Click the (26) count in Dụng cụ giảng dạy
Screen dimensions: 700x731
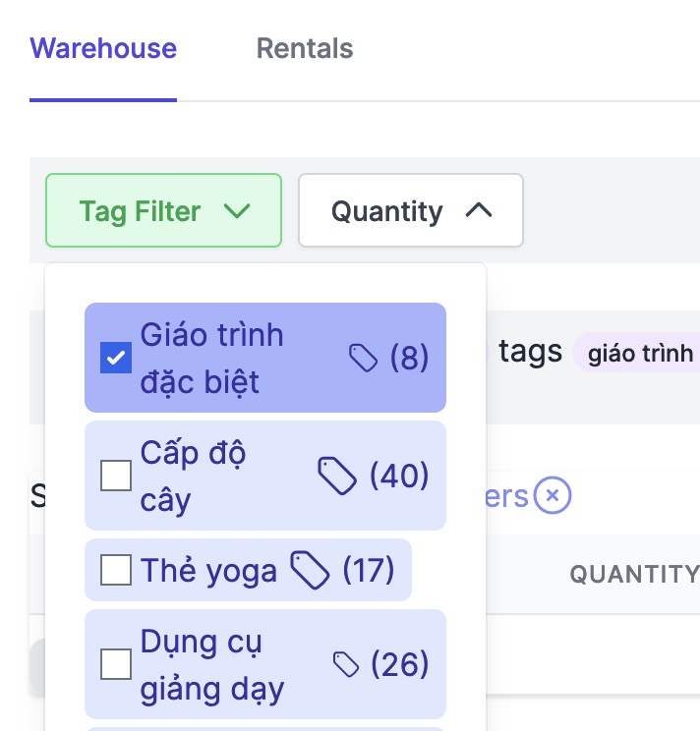[x=399, y=665]
